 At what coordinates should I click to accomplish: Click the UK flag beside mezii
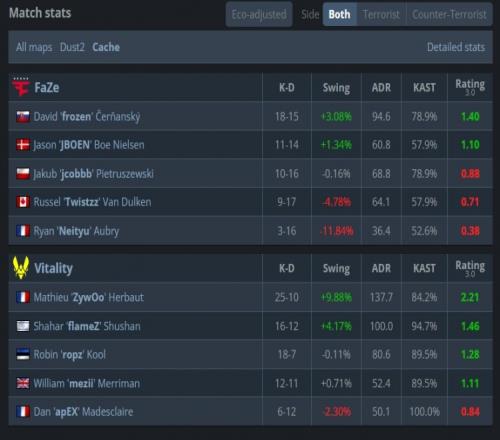tap(23, 383)
